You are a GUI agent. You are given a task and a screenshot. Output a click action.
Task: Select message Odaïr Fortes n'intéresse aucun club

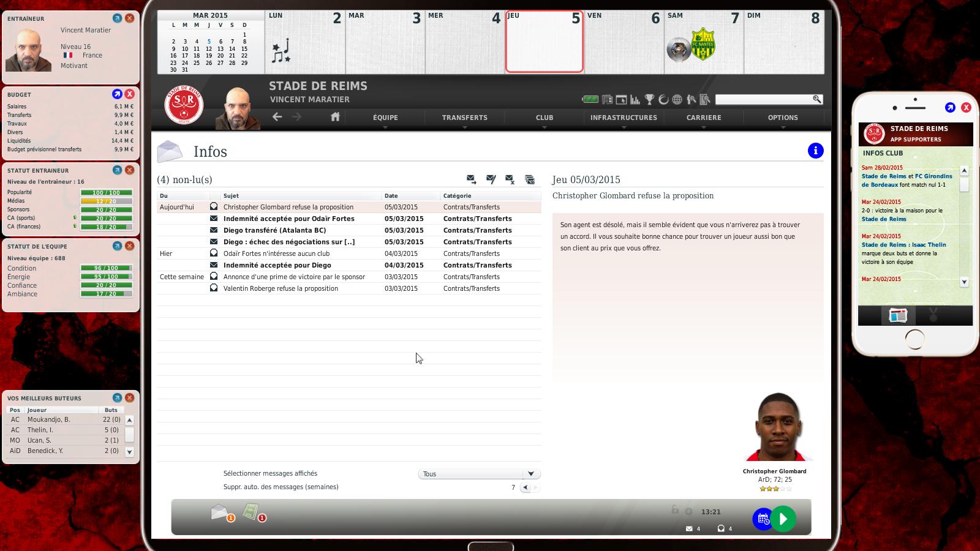pyautogui.click(x=349, y=253)
